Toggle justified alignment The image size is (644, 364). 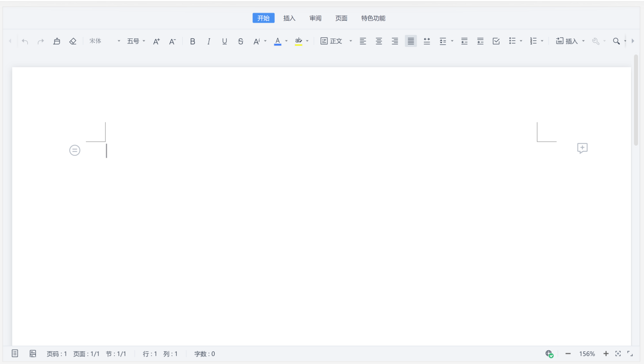(411, 41)
